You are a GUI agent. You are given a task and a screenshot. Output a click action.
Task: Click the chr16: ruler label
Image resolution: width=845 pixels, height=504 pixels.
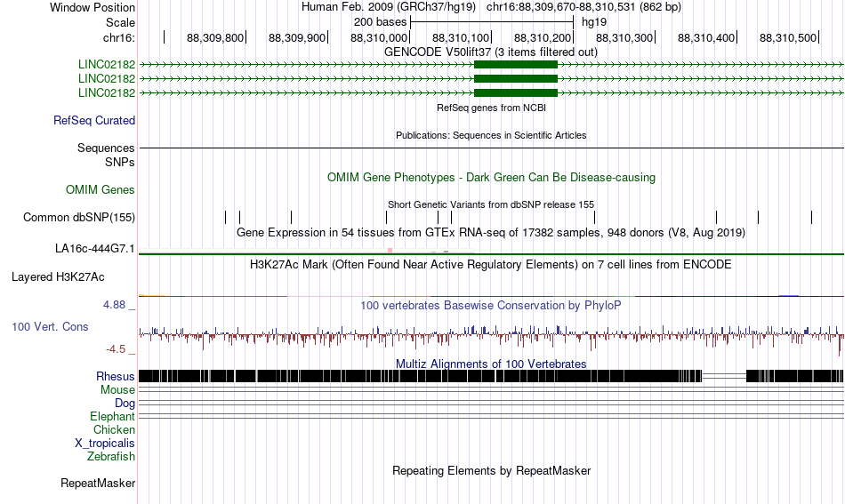[x=119, y=37]
